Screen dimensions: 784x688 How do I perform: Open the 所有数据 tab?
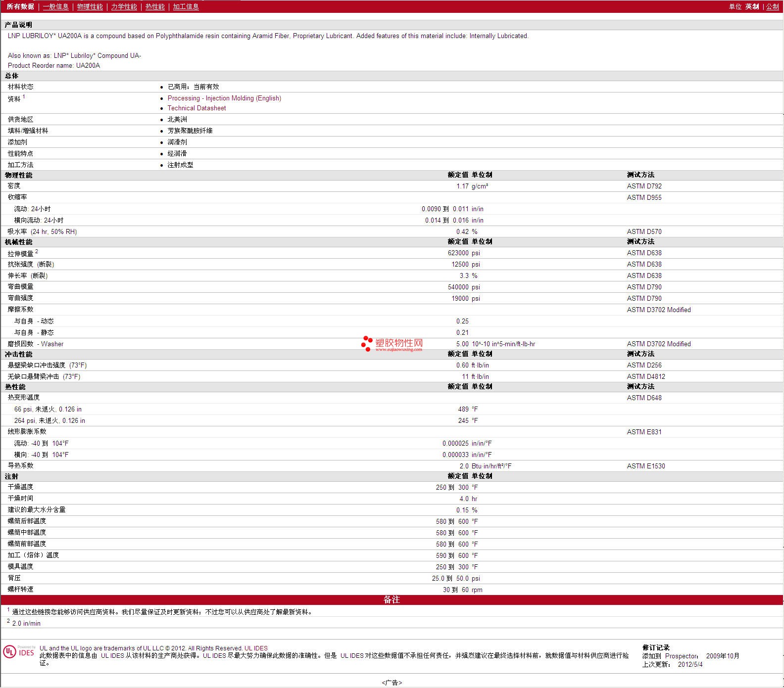click(20, 6)
